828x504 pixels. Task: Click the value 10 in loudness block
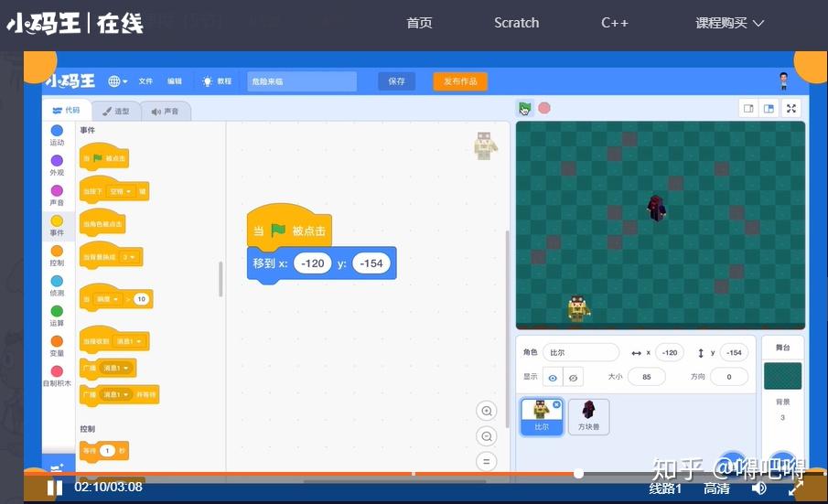point(141,299)
